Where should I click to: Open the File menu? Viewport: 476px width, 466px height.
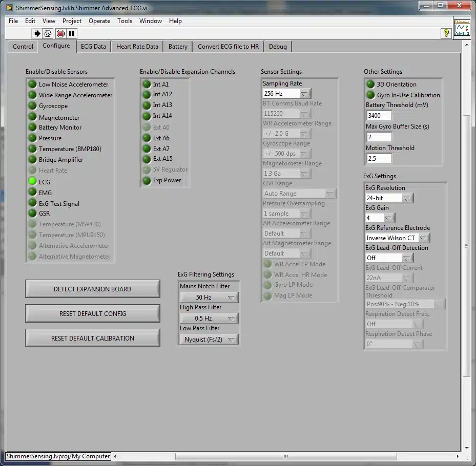tap(13, 21)
